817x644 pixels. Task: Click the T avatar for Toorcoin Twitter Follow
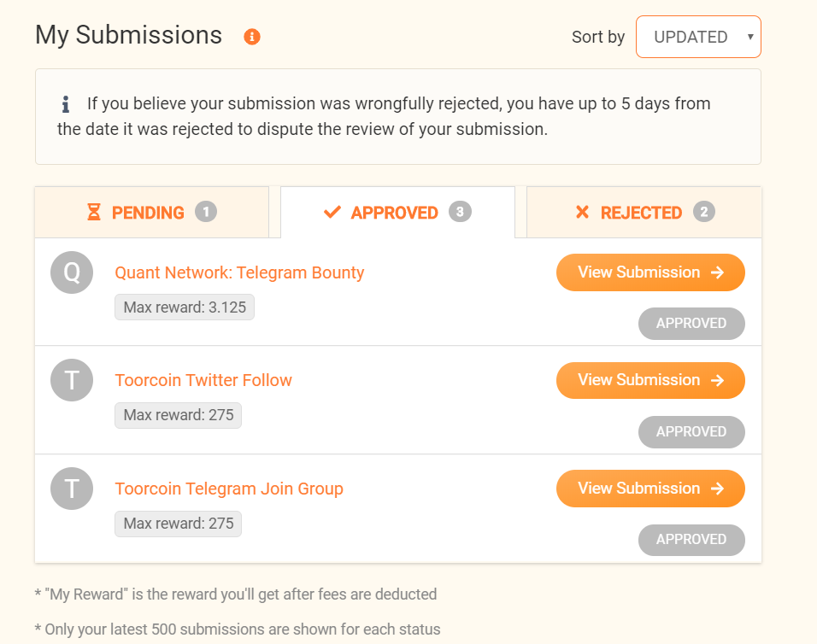[72, 380]
